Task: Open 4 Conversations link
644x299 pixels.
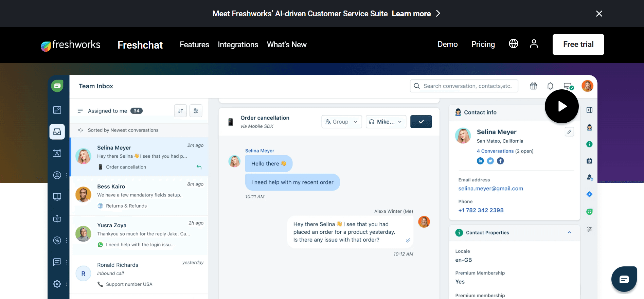Action: click(495, 151)
